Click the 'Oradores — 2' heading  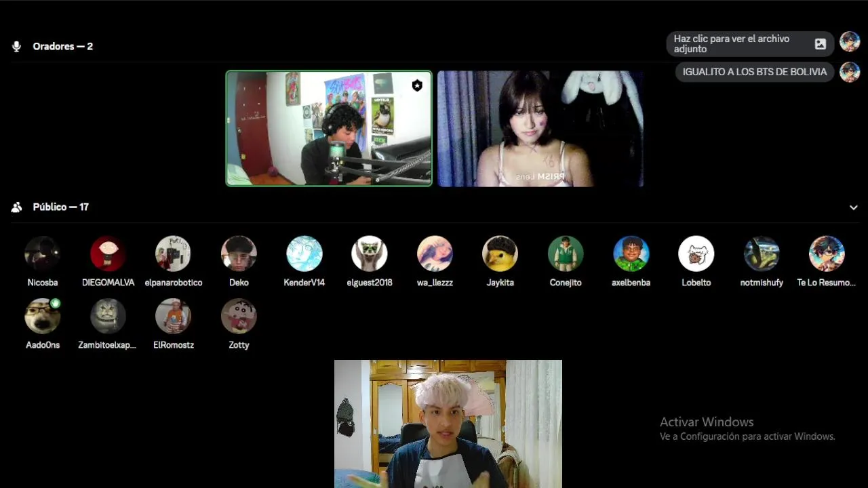(x=63, y=47)
